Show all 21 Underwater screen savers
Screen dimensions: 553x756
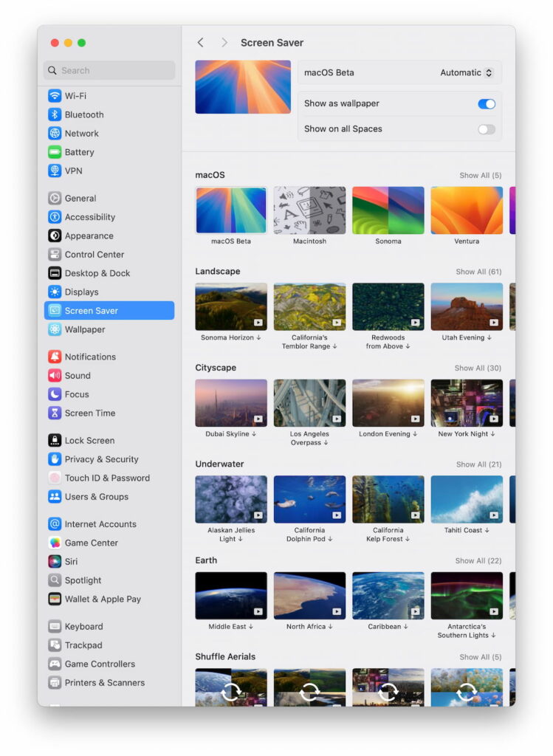(478, 464)
